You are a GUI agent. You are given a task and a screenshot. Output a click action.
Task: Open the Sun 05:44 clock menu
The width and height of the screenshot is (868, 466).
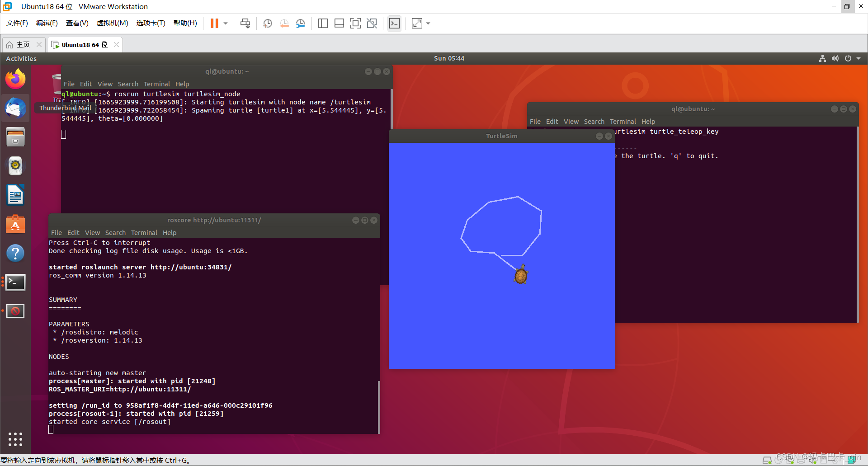pyautogui.click(x=449, y=58)
